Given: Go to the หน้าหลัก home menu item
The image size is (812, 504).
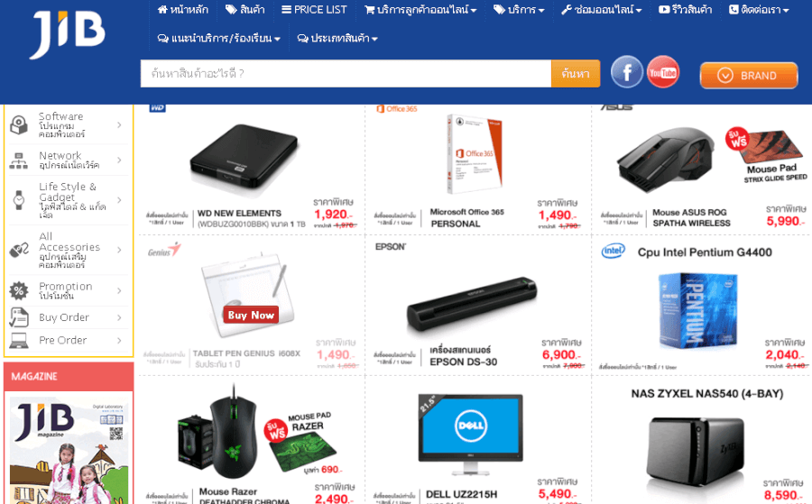Looking at the screenshot, I should tap(183, 10).
